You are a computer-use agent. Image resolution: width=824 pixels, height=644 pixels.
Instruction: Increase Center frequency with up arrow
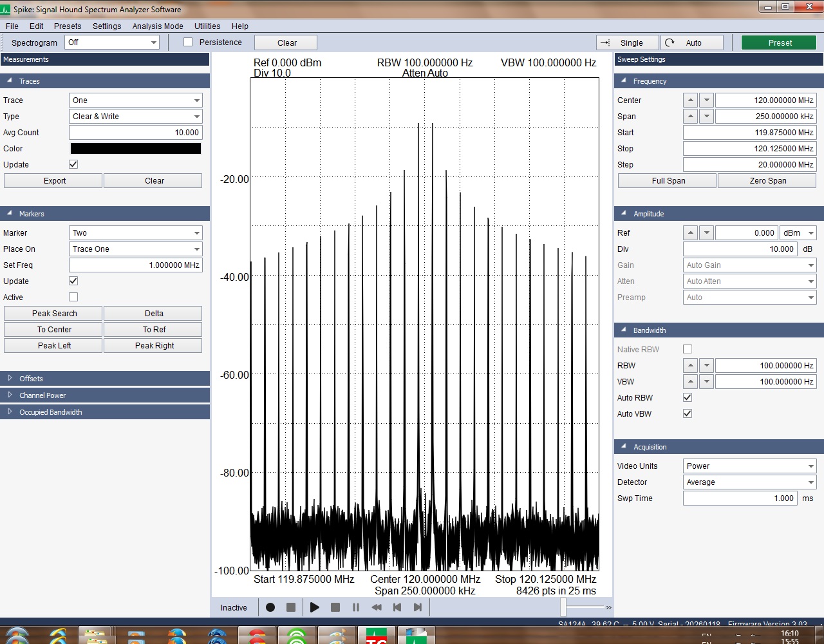tap(690, 100)
